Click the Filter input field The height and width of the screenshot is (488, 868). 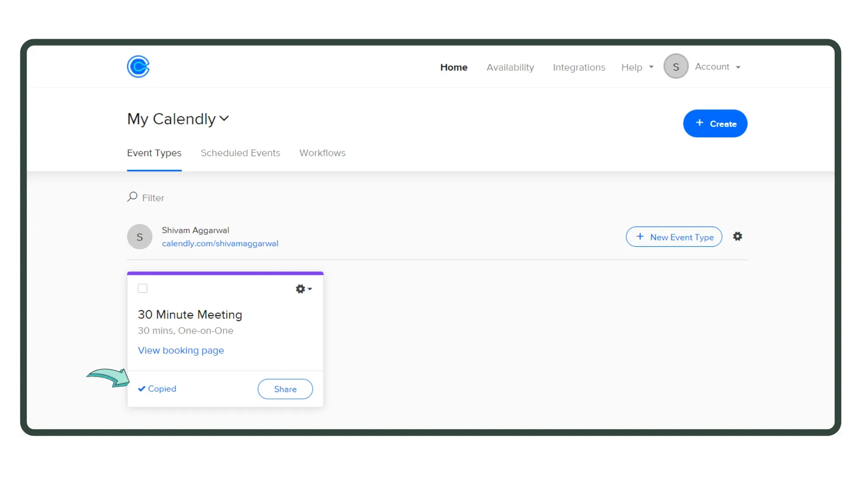tap(153, 197)
